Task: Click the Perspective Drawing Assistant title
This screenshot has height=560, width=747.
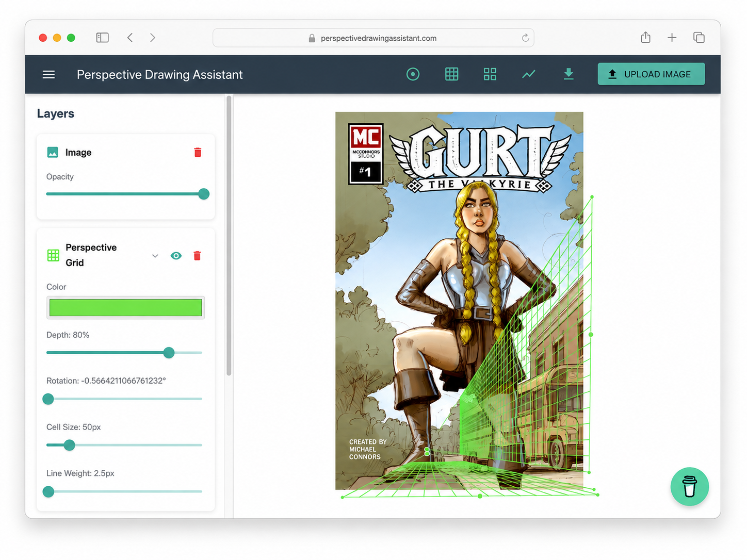Action: (x=160, y=75)
